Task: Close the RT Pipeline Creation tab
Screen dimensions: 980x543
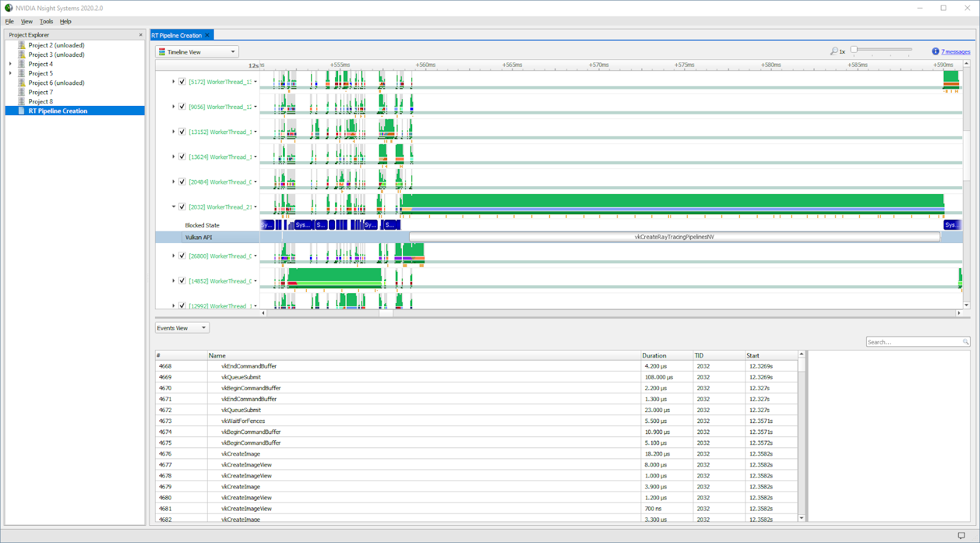Action: pyautogui.click(x=208, y=36)
